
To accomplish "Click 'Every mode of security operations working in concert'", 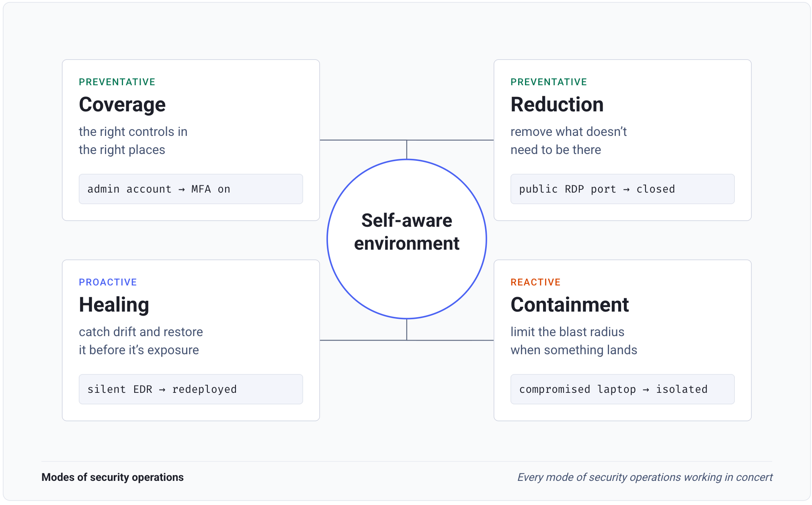I will (x=645, y=477).
